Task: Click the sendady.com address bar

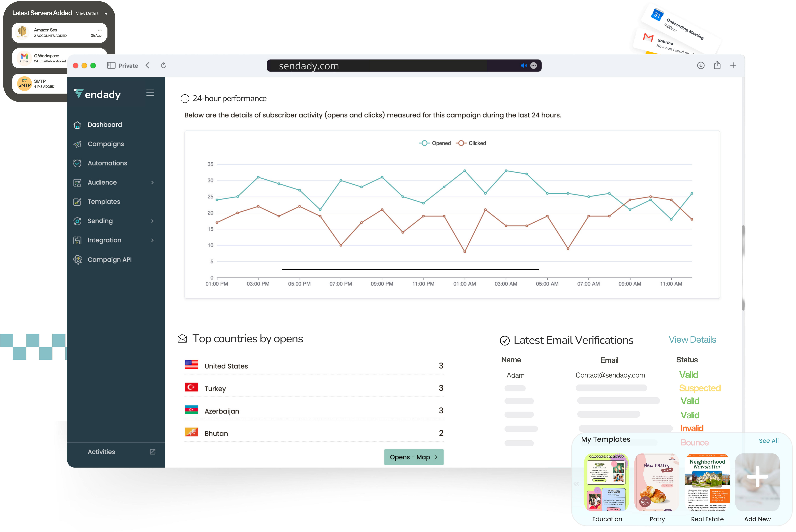Action: pyautogui.click(x=404, y=65)
